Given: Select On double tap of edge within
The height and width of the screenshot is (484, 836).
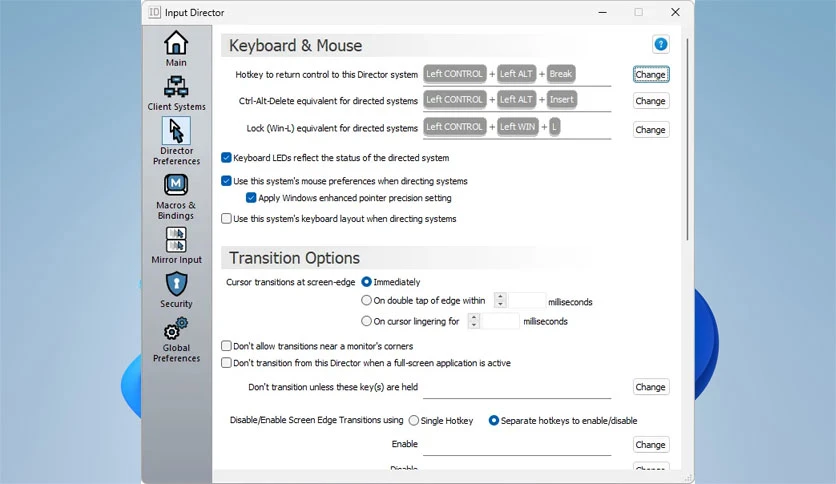Looking at the screenshot, I should pyautogui.click(x=366, y=300).
